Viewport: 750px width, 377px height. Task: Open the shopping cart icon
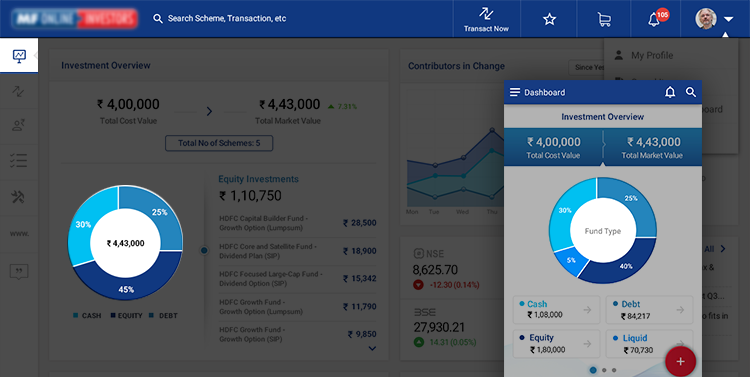click(604, 19)
